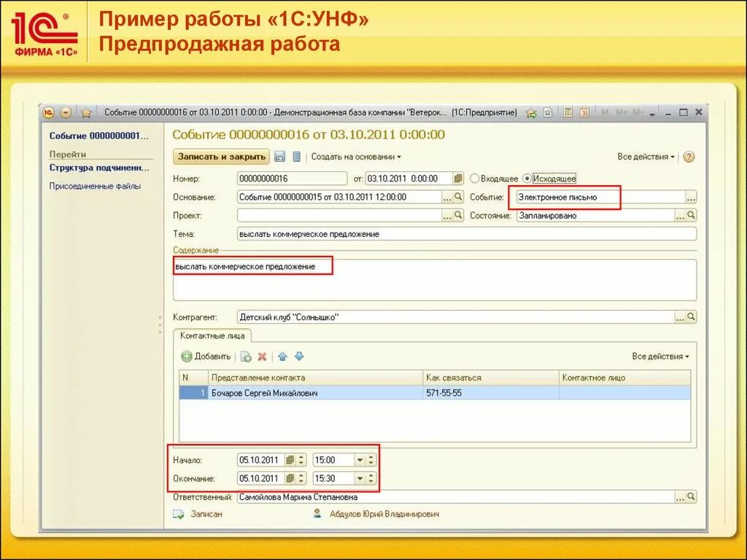Click the red delete icon in contacts toolbar
Viewport: 747px width, 560px height.
point(262,356)
